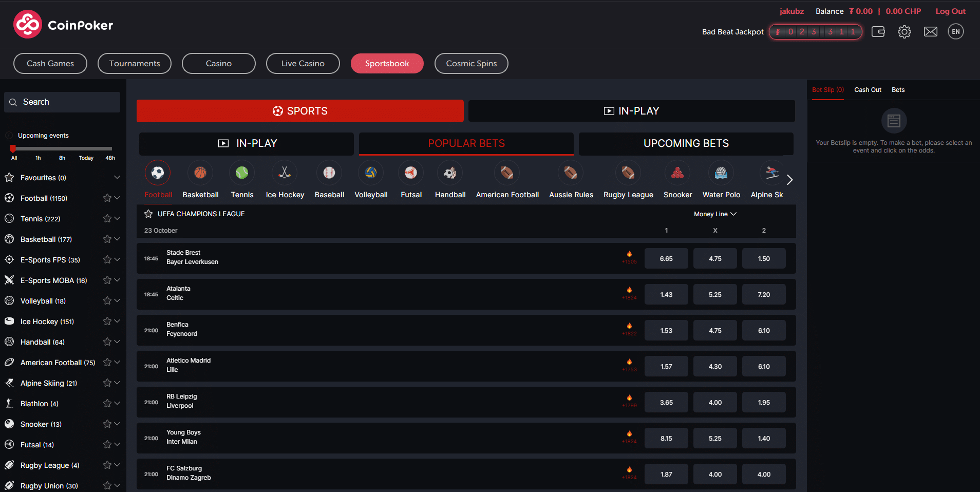Click Log Out link
Viewport: 980px width, 492px height.
coord(950,11)
